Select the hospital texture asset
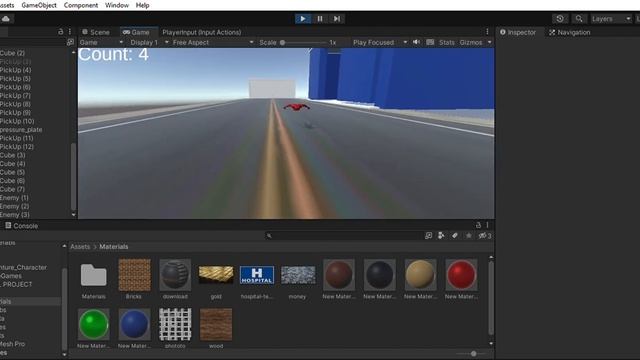640x360 pixels. click(257, 279)
